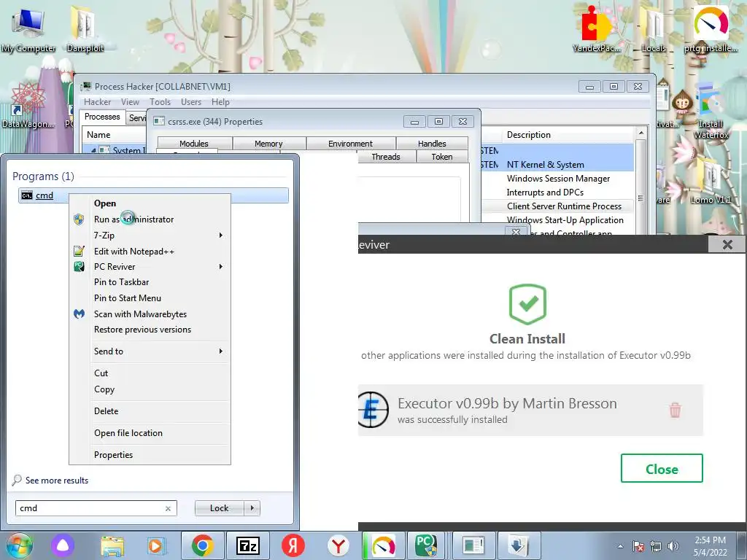Choose Cut in the context menu
Viewport: 747px width, 560px height.
101,373
